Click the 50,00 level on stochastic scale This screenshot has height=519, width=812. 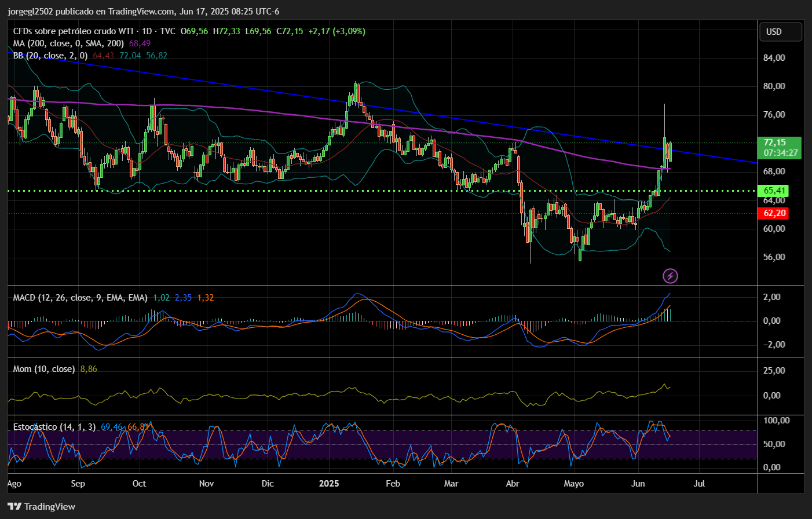(774, 444)
